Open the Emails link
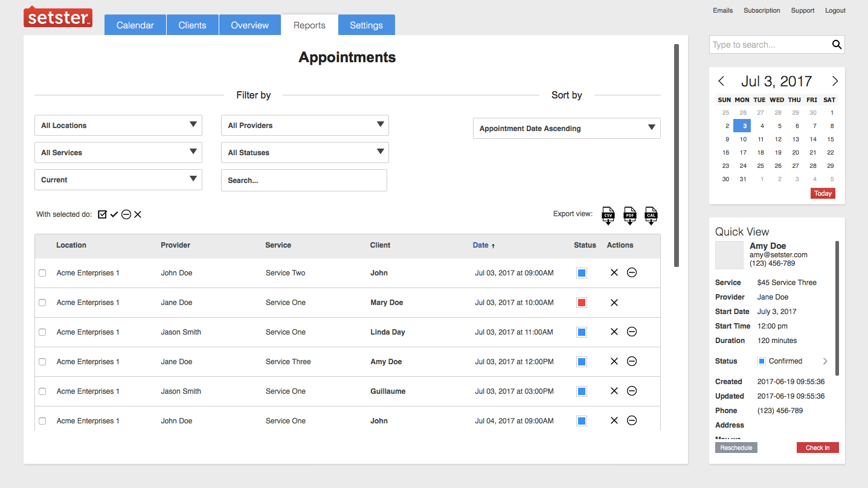Viewport: 868px width, 488px height. pyautogui.click(x=723, y=10)
